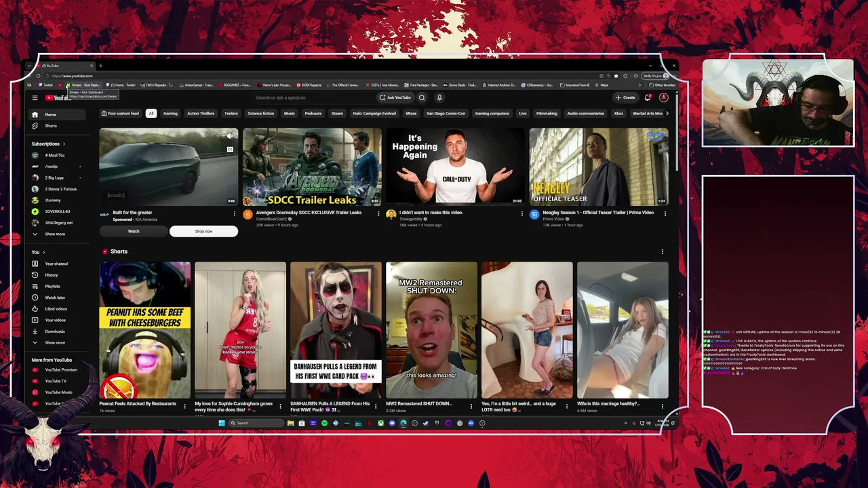Select the Gaming filter chip
The image size is (868, 488).
click(170, 114)
